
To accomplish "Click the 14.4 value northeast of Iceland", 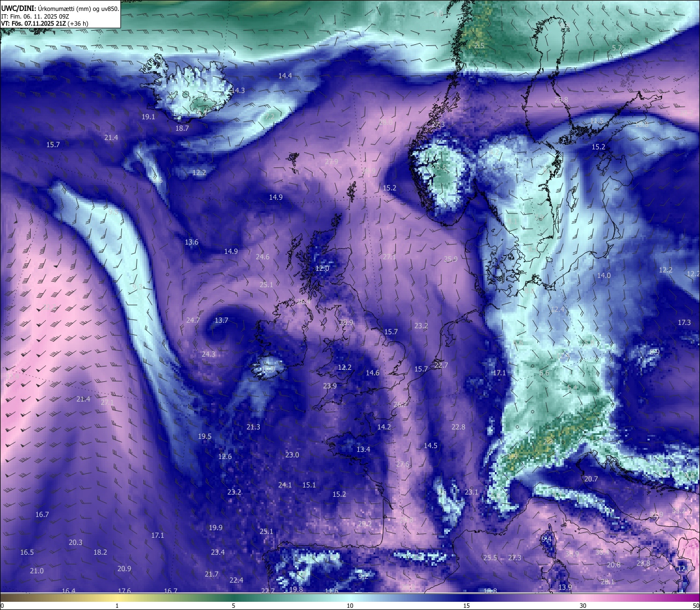I will [x=285, y=76].
